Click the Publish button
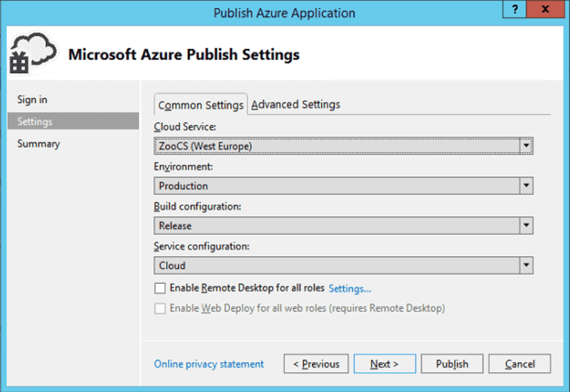This screenshot has height=392, width=570. tap(452, 364)
